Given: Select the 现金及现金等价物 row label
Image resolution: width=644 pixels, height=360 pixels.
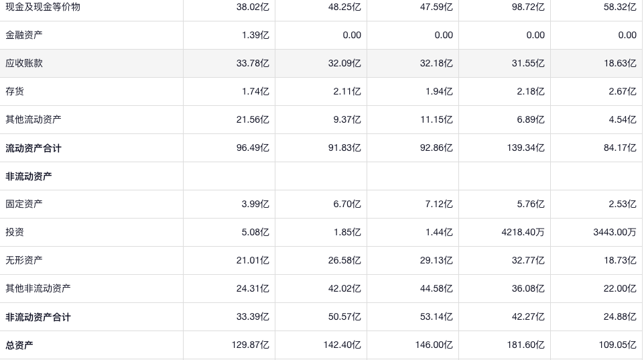Looking at the screenshot, I should click(43, 7).
